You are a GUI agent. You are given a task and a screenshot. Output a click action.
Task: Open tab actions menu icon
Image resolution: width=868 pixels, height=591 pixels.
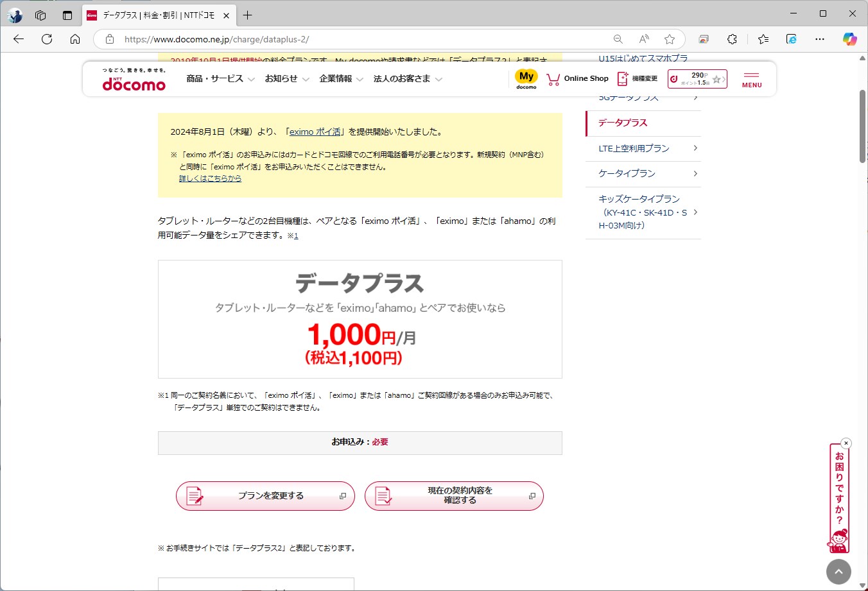click(x=67, y=15)
